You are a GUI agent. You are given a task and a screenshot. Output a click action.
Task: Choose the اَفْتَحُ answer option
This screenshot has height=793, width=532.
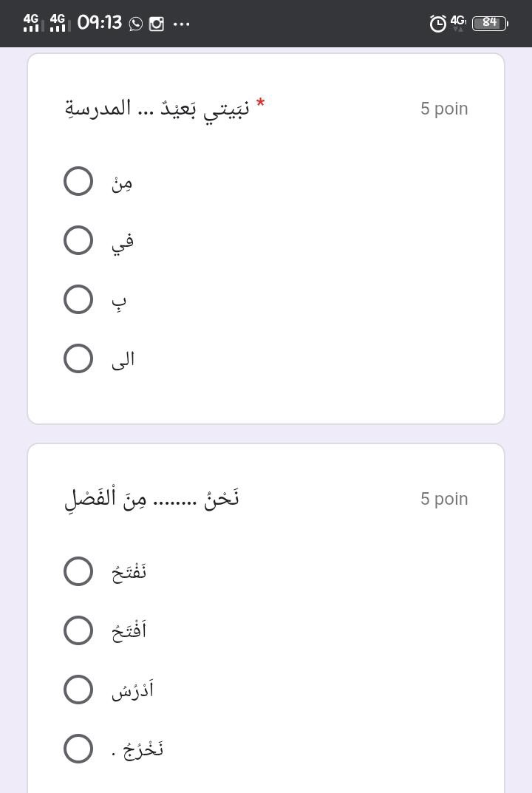click(78, 630)
